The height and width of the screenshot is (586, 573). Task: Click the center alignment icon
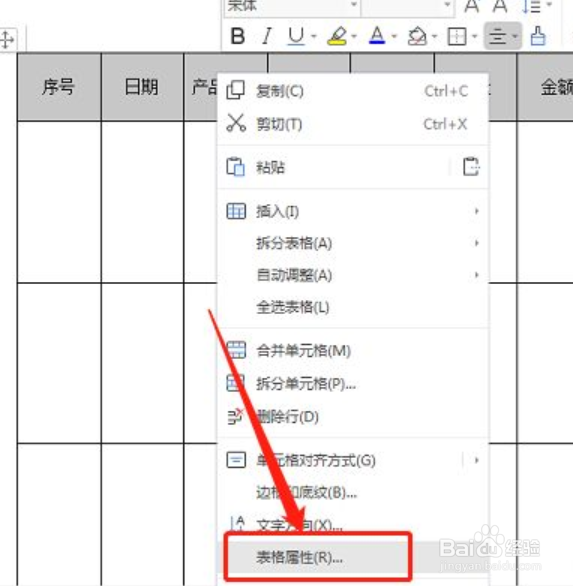coord(498,37)
